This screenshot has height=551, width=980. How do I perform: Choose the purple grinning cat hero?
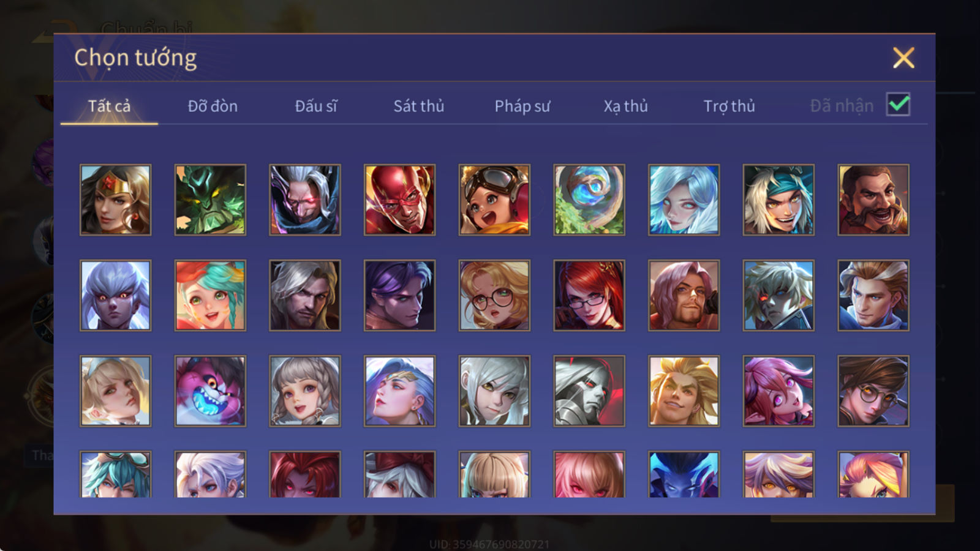[210, 391]
